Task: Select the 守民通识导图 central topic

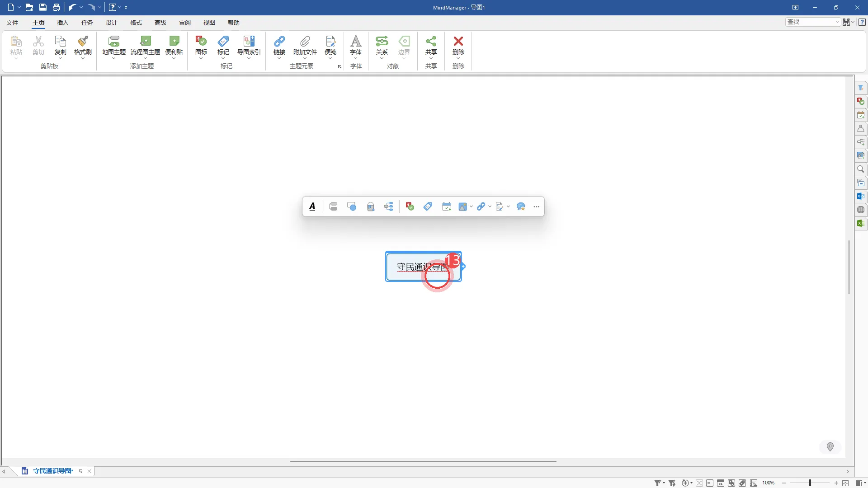Action: coord(423,267)
